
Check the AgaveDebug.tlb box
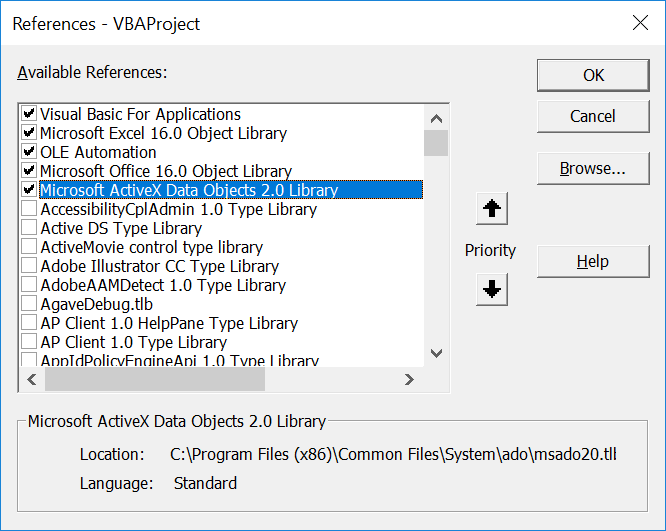click(x=28, y=304)
